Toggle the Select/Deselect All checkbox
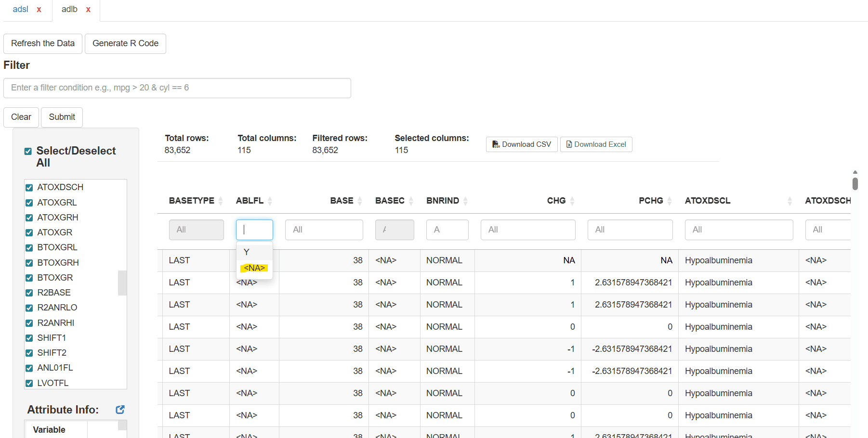Image resolution: width=868 pixels, height=438 pixels. point(28,151)
